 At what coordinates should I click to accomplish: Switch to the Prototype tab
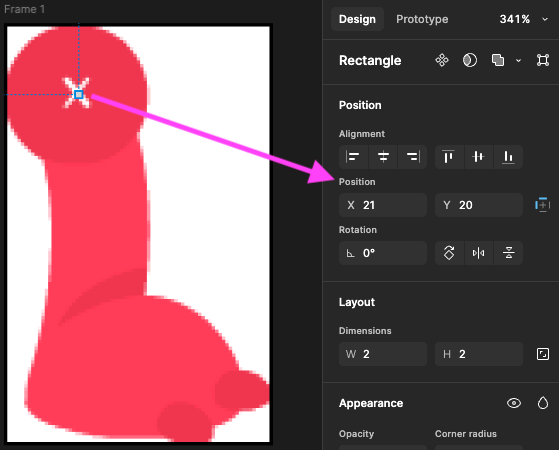tap(422, 19)
